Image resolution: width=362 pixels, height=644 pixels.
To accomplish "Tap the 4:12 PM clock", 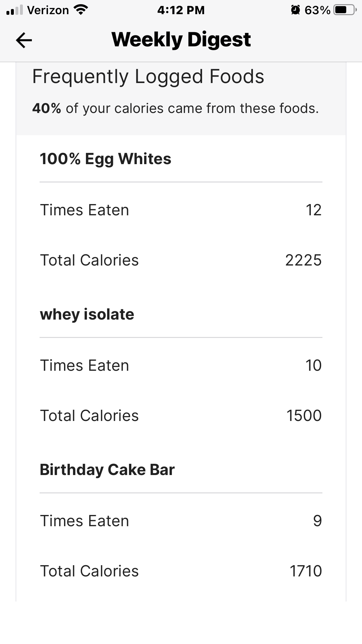I will coord(181,10).
